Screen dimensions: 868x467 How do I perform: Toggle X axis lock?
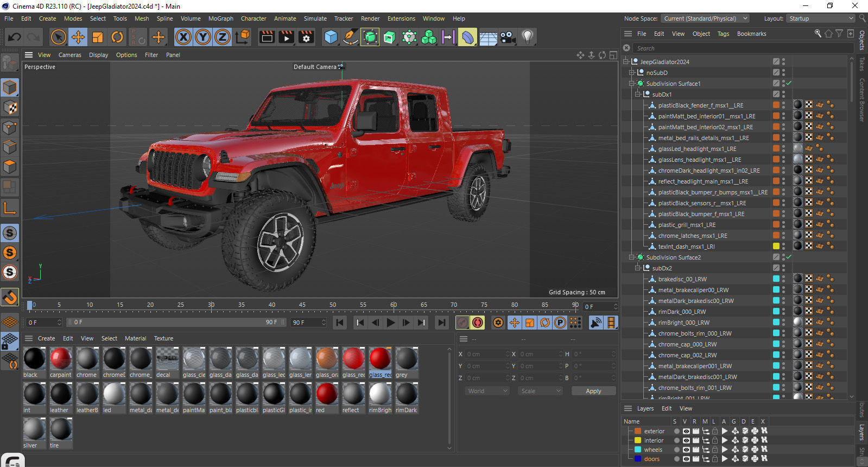(183, 37)
